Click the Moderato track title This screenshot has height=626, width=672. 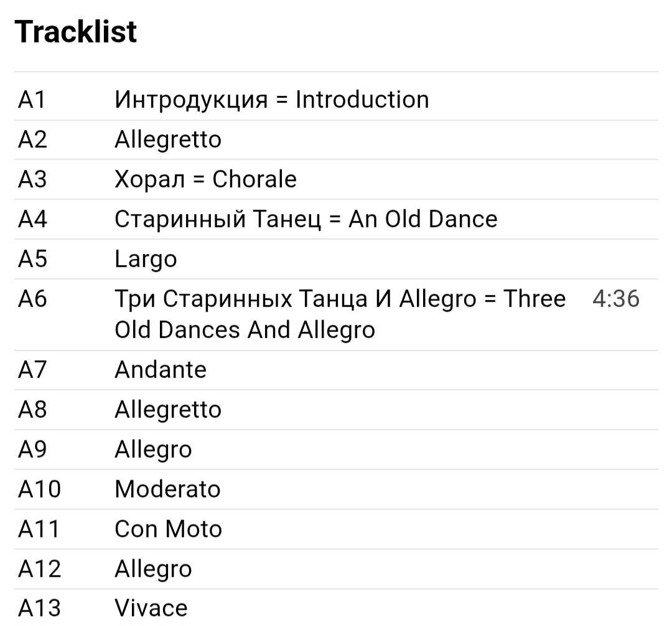click(167, 489)
